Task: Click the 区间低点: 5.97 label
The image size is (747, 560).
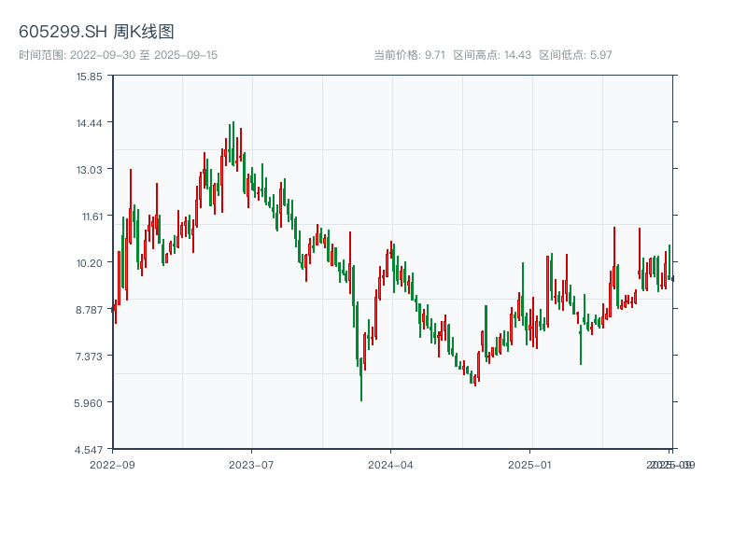Action: (x=575, y=55)
